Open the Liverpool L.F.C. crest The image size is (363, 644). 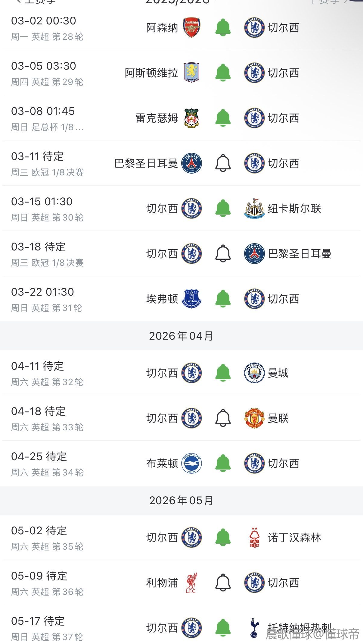tap(192, 583)
